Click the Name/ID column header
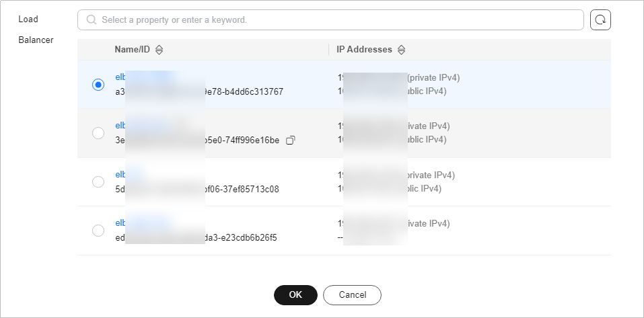This screenshot has width=644, height=318. point(133,50)
